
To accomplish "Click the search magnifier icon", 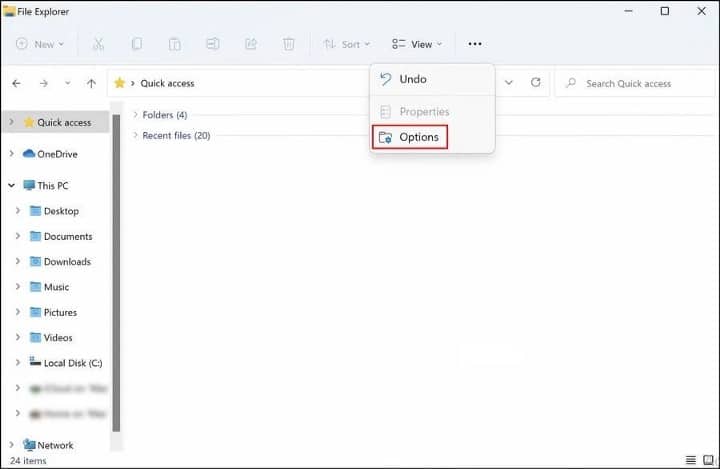I will point(571,83).
